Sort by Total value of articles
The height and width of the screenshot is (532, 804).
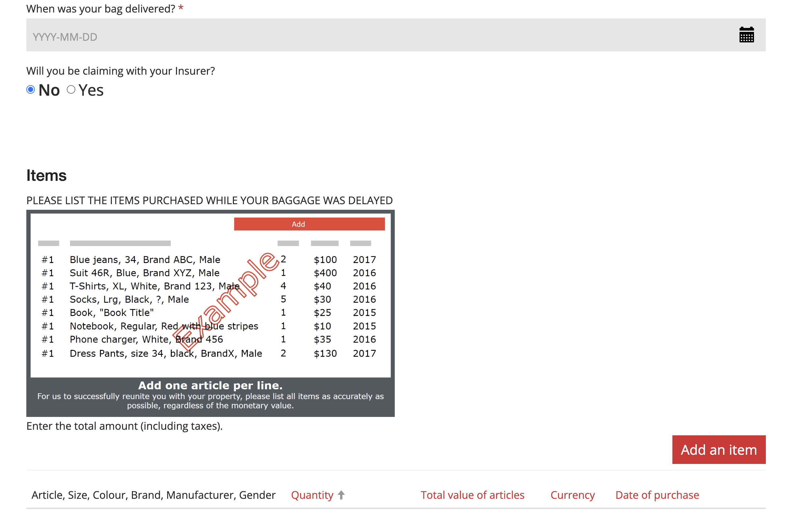pos(472,495)
